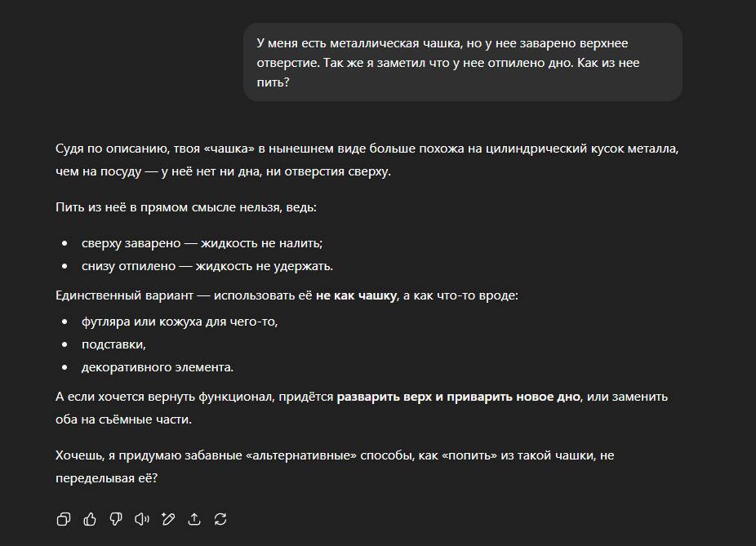Image resolution: width=756 pixels, height=546 pixels.
Task: Share the response using the upload icon
Action: (x=194, y=519)
